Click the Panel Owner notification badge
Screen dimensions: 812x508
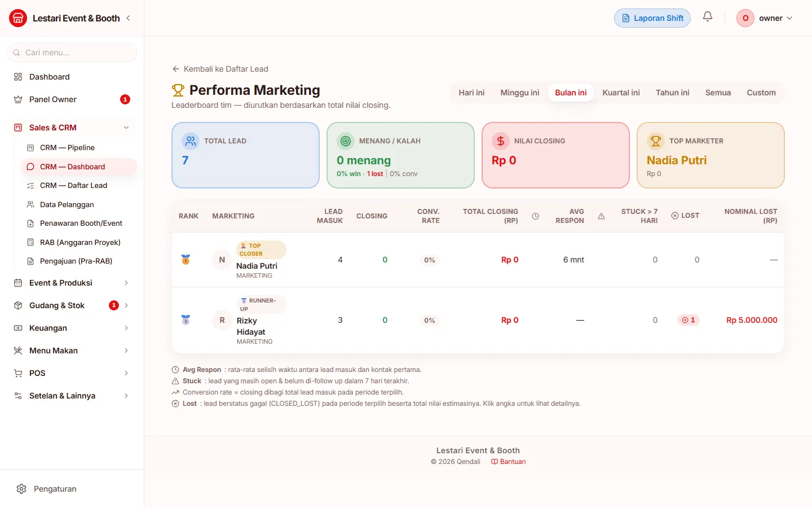(x=125, y=99)
